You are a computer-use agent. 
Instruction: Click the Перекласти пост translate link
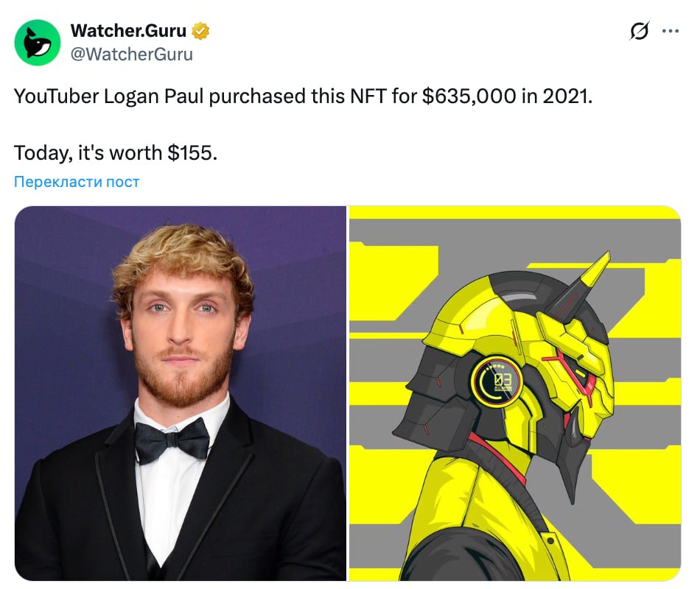click(77, 182)
